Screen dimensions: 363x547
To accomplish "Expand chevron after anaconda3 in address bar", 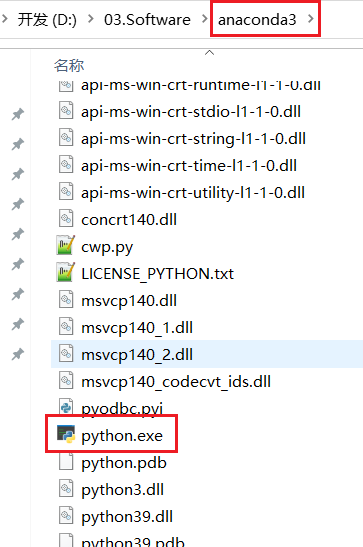I will 310,19.
